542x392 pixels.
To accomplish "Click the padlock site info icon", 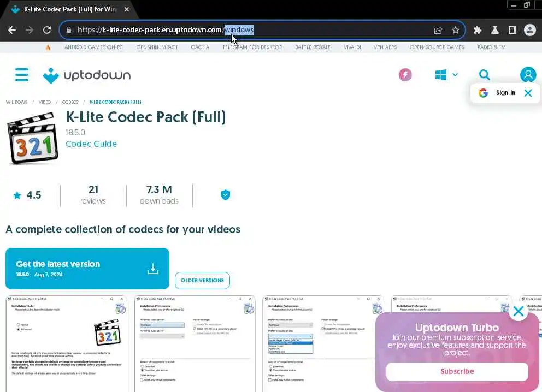I will pyautogui.click(x=69, y=30).
